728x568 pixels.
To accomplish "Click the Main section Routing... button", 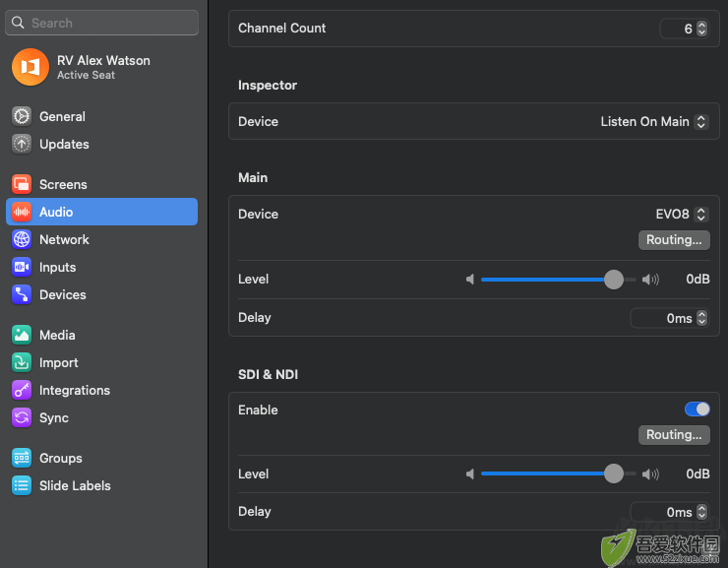I will pos(674,240).
